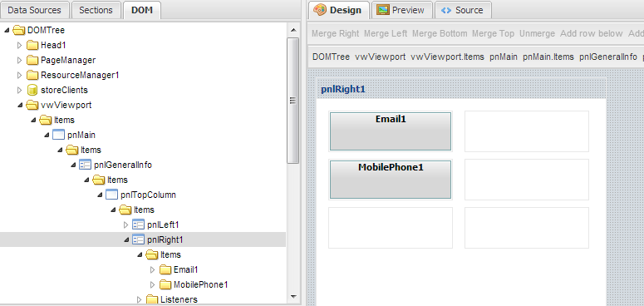Click vwViewport in the breadcrumb path
Viewport: 644px width, 306px height.
[x=381, y=57]
